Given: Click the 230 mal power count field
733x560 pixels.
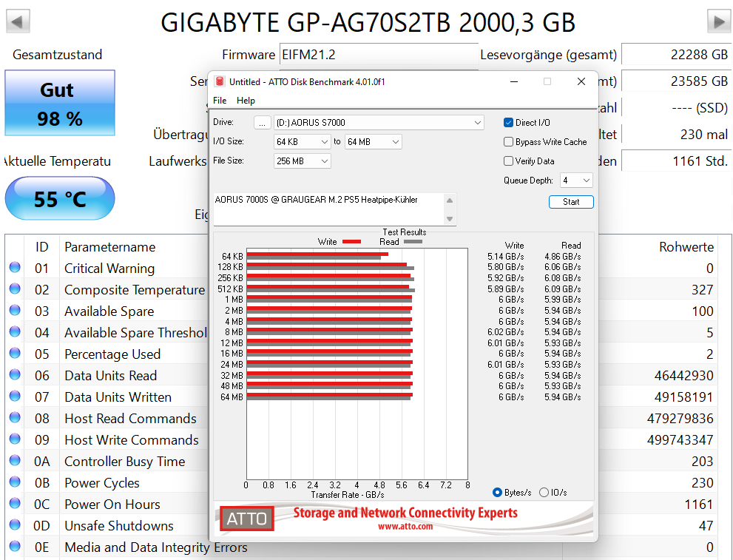Looking at the screenshot, I should tap(675, 135).
